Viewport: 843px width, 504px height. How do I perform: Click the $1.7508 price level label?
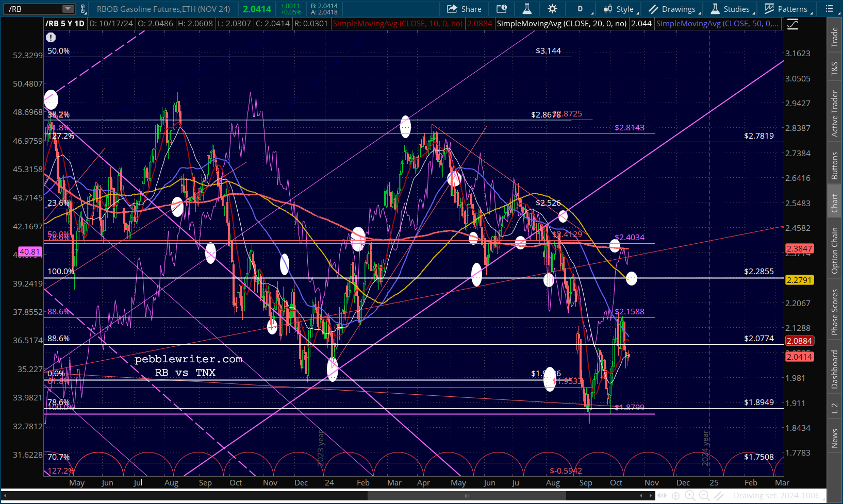tap(759, 457)
